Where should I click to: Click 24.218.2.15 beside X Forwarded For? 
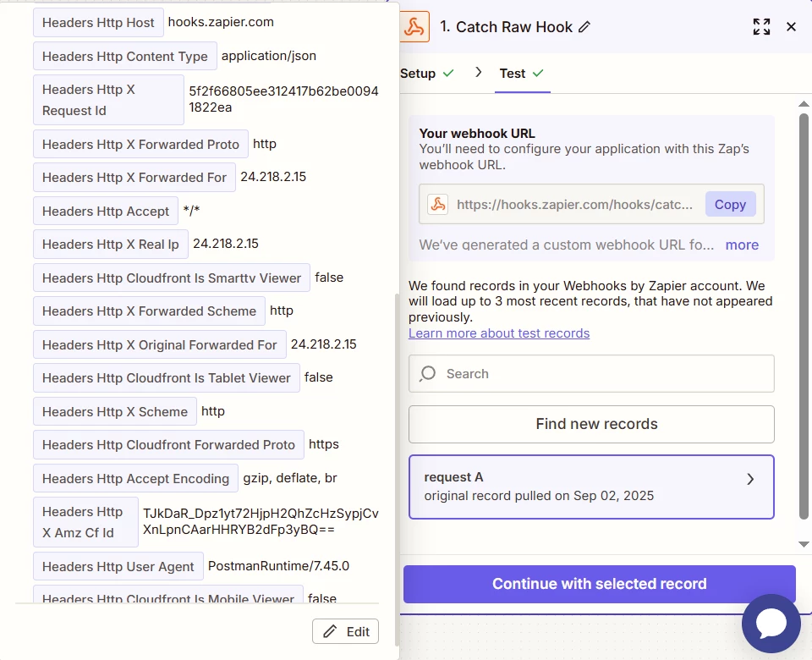tap(273, 177)
